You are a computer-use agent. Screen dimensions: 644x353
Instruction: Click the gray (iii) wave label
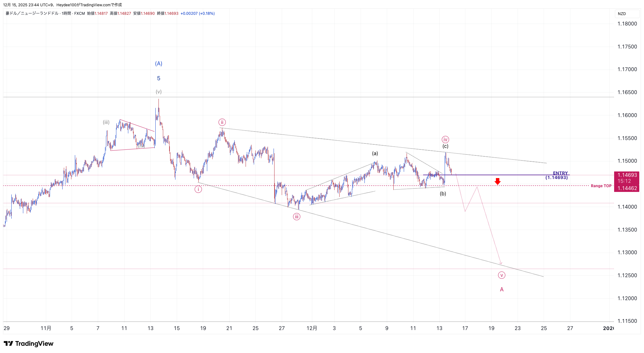(106, 122)
